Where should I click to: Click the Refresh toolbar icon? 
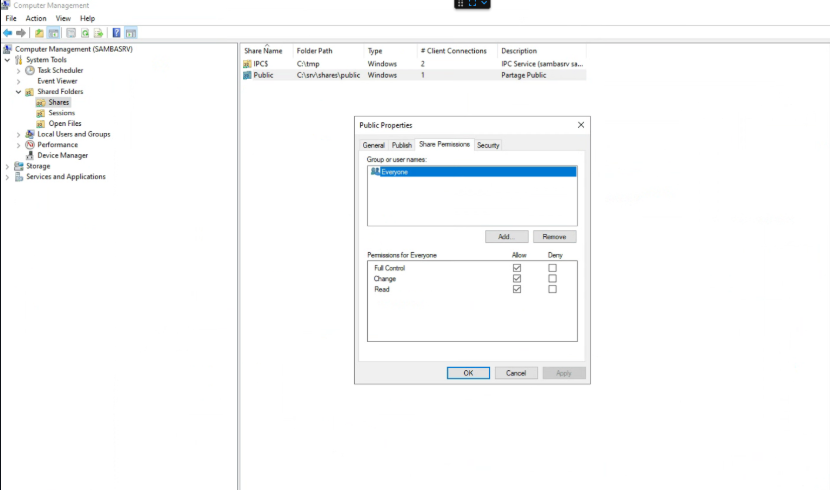(x=85, y=33)
